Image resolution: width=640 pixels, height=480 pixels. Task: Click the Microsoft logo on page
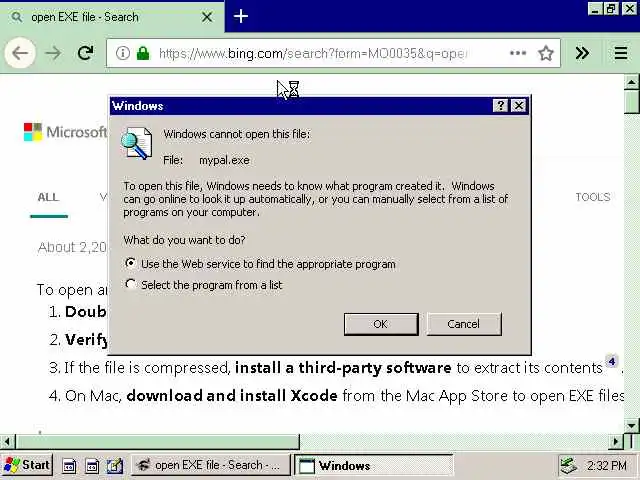coord(65,132)
